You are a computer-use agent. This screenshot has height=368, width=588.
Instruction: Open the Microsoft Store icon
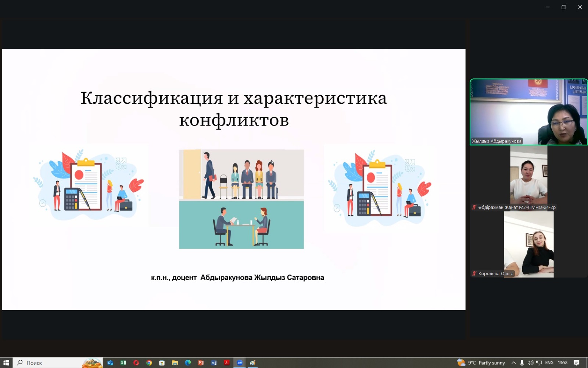[162, 363]
